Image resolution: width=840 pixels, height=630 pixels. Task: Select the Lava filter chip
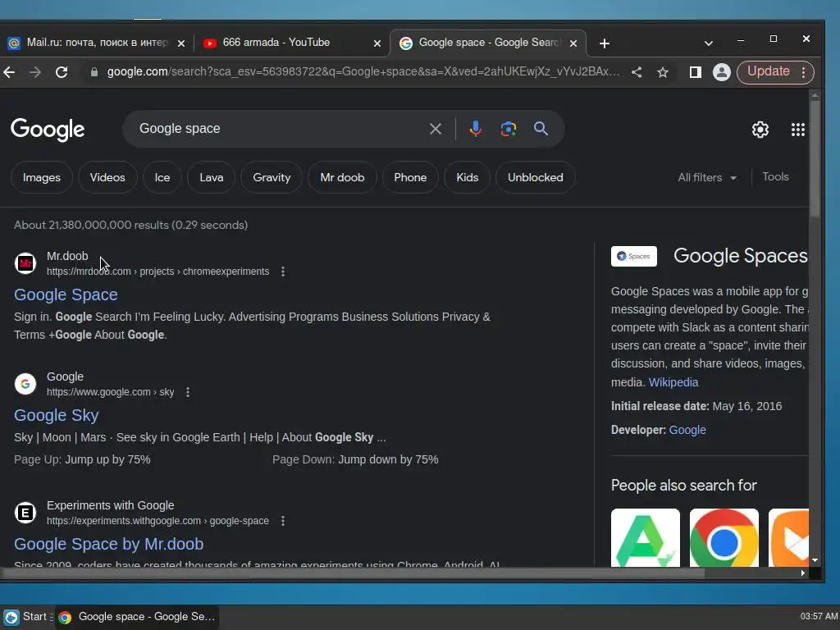[211, 177]
